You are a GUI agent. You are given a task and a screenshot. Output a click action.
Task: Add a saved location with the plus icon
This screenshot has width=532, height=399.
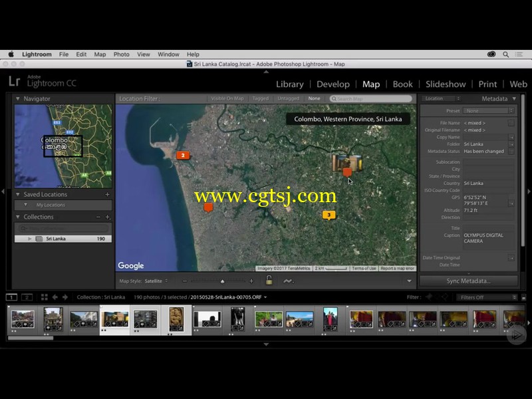(107, 194)
